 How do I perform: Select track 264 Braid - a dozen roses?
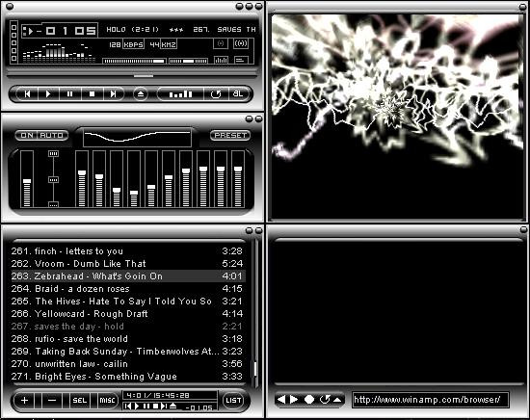(x=127, y=289)
